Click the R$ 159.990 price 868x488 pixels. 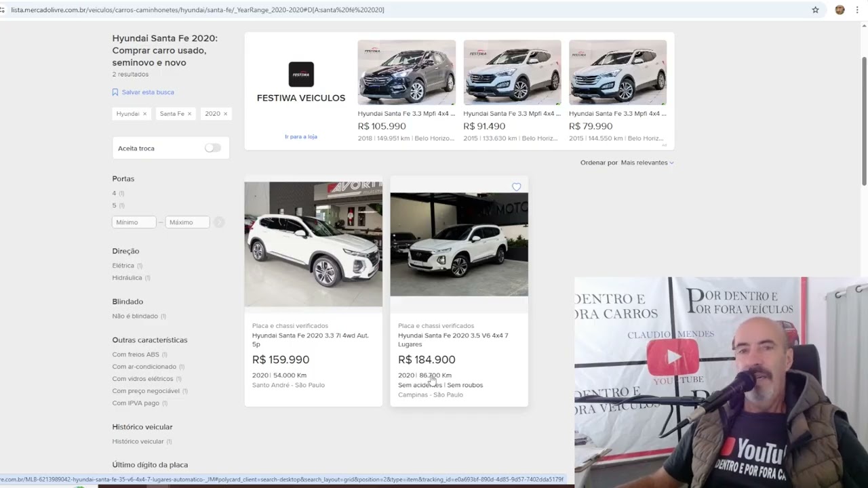[x=281, y=360]
